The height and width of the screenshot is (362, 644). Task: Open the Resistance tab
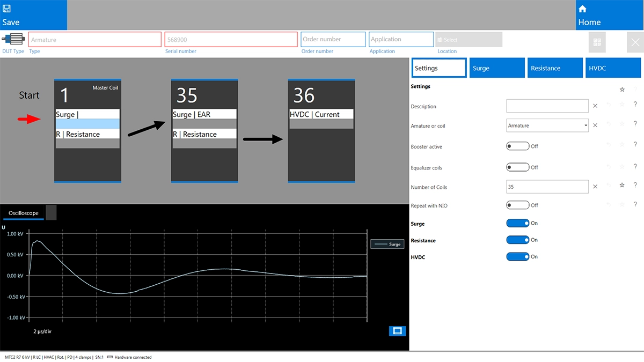pyautogui.click(x=555, y=68)
